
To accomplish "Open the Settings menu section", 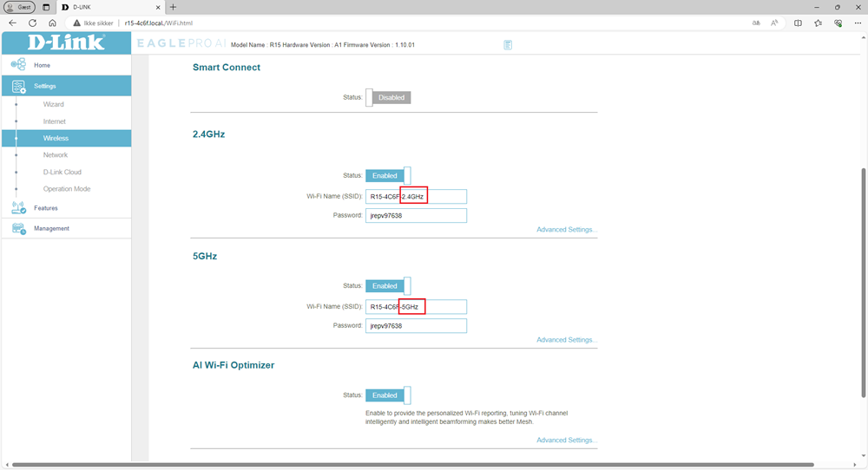I will point(67,86).
